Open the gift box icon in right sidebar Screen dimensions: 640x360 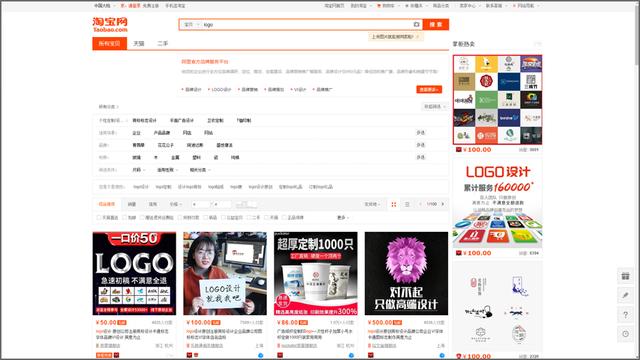[x=625, y=276]
